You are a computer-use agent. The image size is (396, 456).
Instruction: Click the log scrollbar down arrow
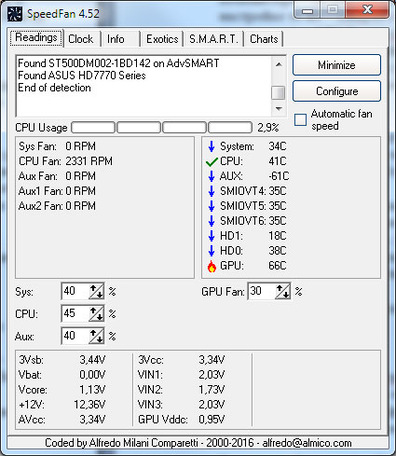(279, 109)
